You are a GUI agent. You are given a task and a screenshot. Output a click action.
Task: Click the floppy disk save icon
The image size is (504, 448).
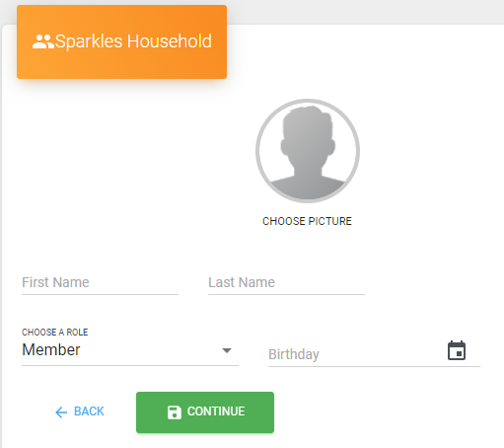(x=175, y=412)
